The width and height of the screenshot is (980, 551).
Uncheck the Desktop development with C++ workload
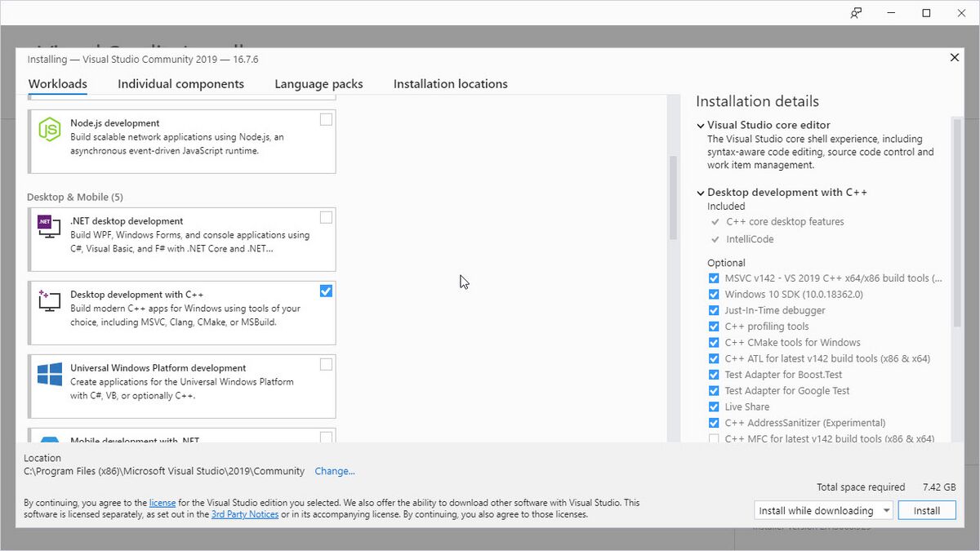(326, 291)
